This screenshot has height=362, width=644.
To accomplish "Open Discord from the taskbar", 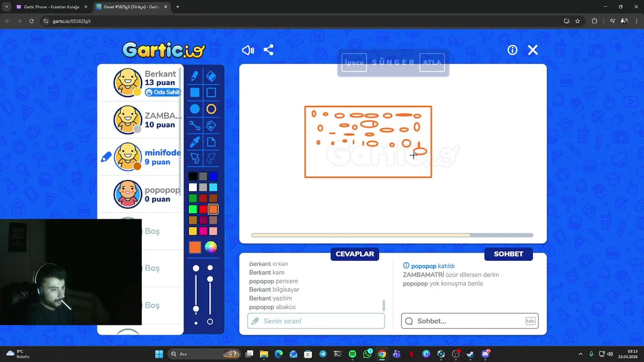I will pyautogui.click(x=486, y=354).
